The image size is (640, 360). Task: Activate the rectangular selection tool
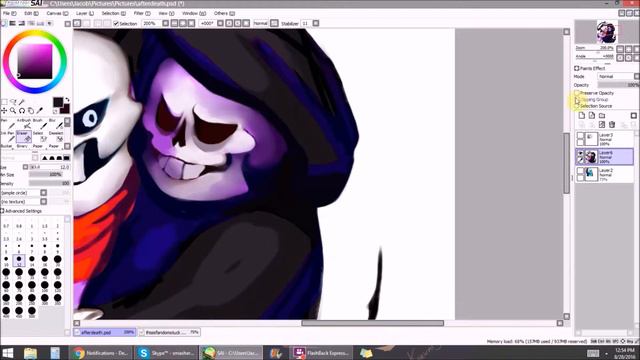click(4, 102)
